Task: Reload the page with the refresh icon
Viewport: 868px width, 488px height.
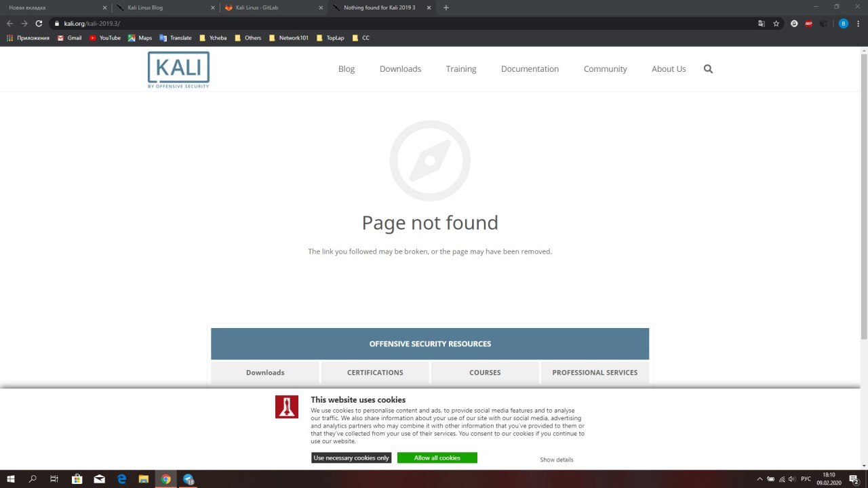Action: point(39,23)
